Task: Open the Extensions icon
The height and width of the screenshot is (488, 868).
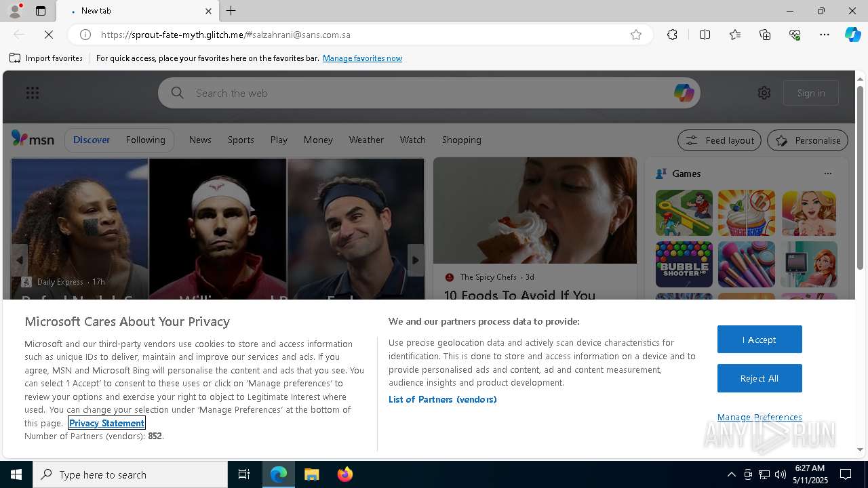Action: (672, 35)
